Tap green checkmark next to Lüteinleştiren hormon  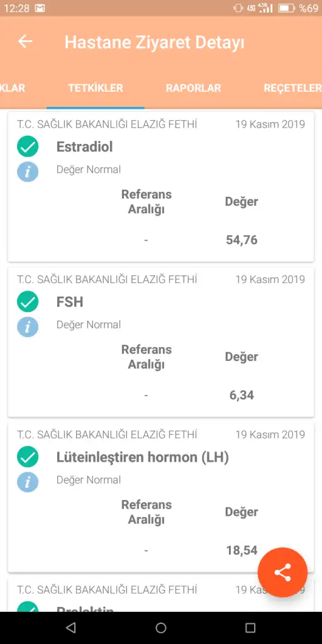(x=28, y=457)
